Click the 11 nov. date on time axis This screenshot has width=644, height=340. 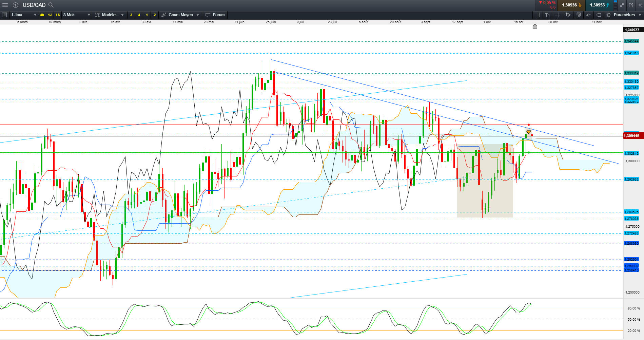click(597, 22)
